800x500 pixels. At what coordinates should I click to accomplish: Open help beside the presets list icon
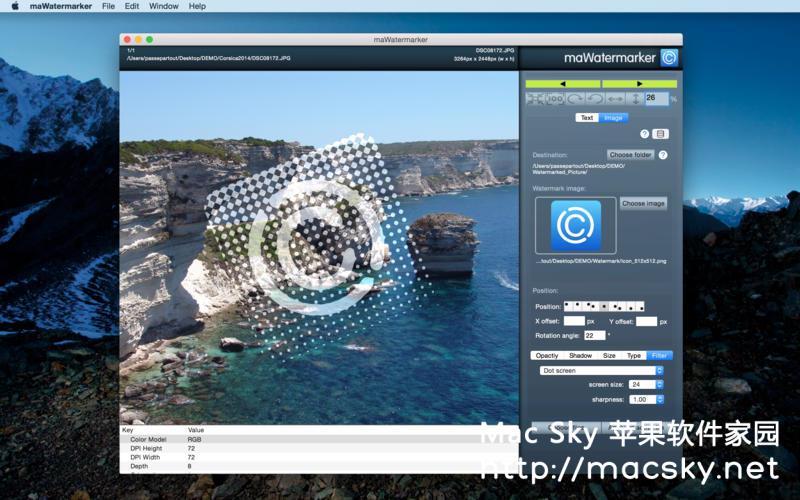tap(644, 134)
